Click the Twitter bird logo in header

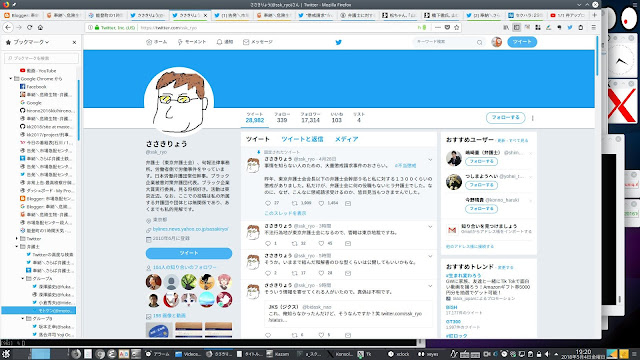(x=338, y=42)
